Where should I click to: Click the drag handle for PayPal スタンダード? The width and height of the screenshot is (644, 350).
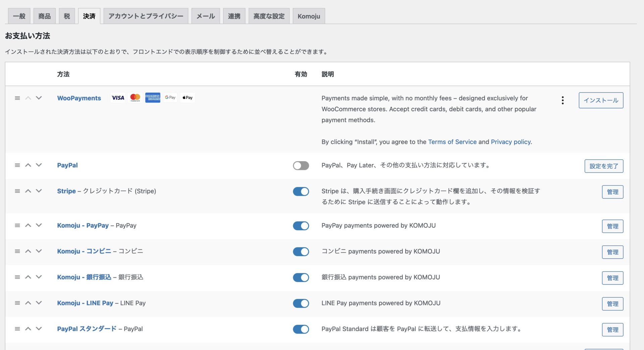click(17, 329)
